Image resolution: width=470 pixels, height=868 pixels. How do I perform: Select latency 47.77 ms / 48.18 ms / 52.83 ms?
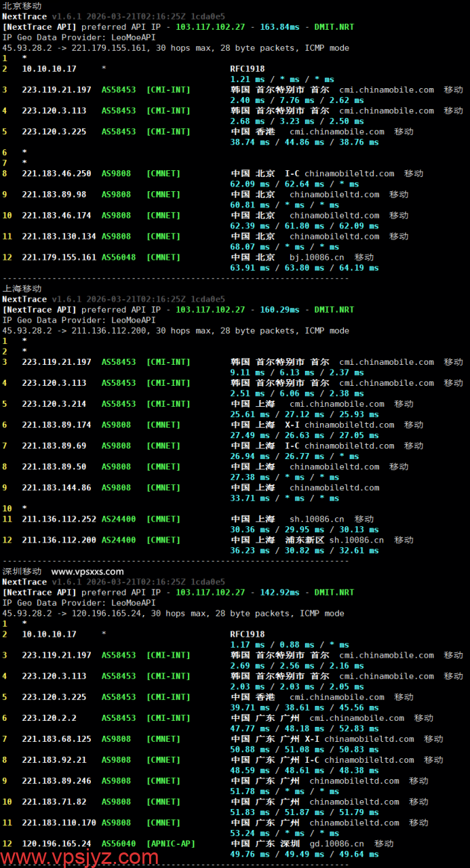pyautogui.click(x=305, y=729)
